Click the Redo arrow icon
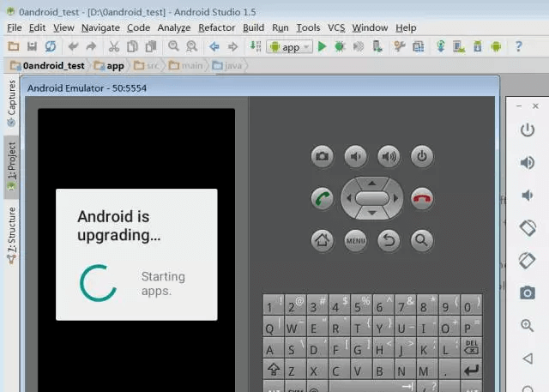This screenshot has width=549, height=392. click(91, 46)
